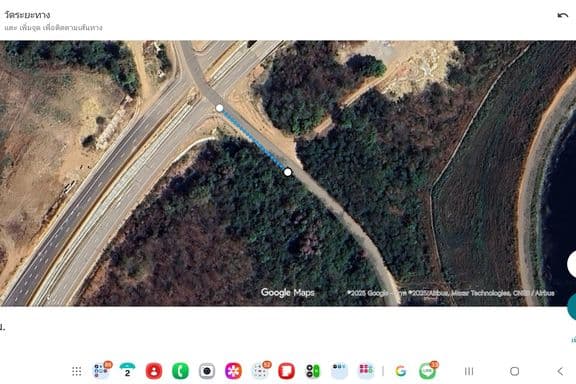Select the end measurement point on the road

[x=288, y=172]
